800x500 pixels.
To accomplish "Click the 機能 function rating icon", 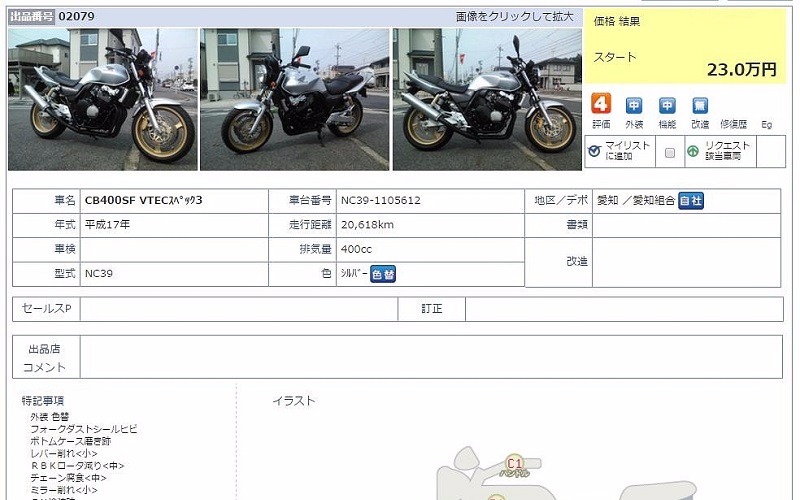I will click(x=667, y=106).
